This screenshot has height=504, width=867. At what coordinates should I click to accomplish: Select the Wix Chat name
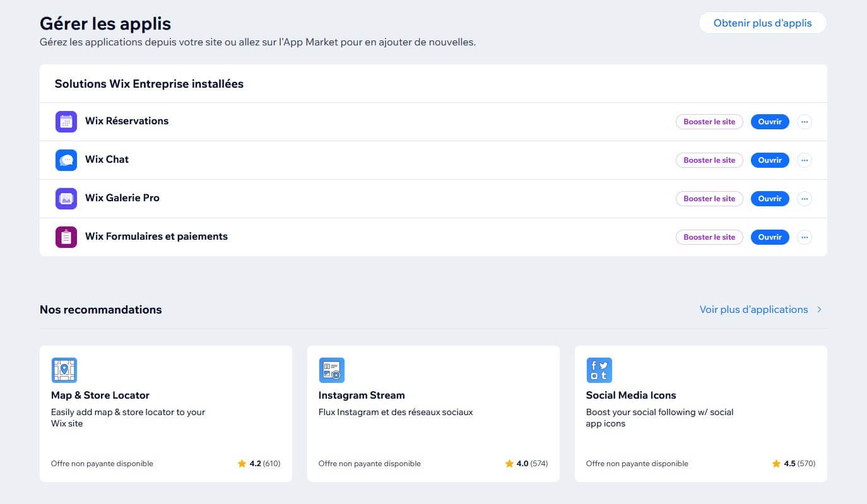coord(107,160)
